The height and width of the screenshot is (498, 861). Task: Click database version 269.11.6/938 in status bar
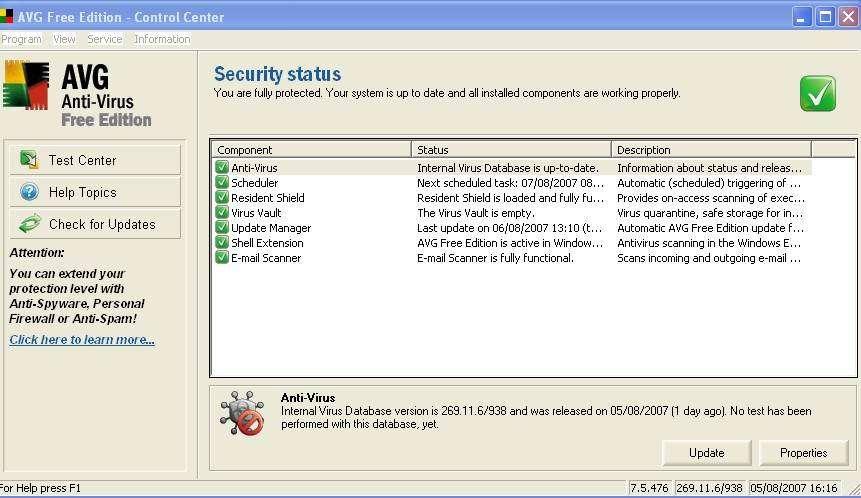point(709,488)
